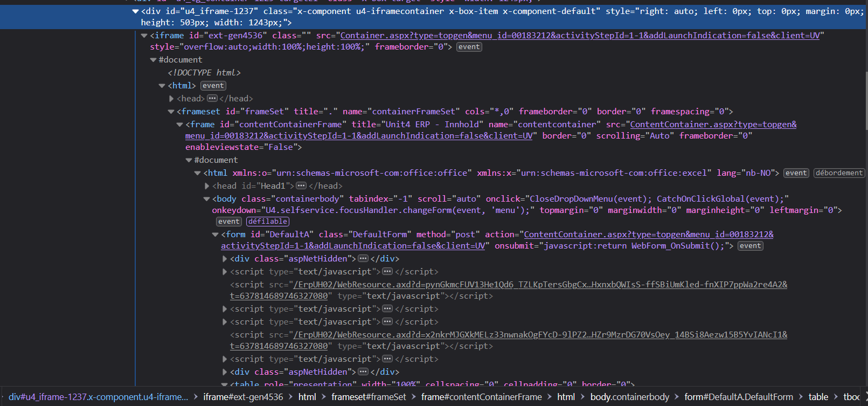Collapse the #document node under iframe ext-gen4536
This screenshot has width=868, height=406.
153,60
